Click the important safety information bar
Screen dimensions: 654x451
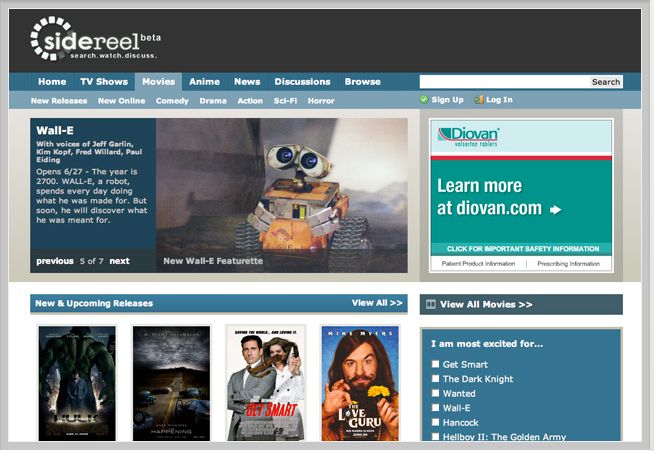[x=521, y=249]
